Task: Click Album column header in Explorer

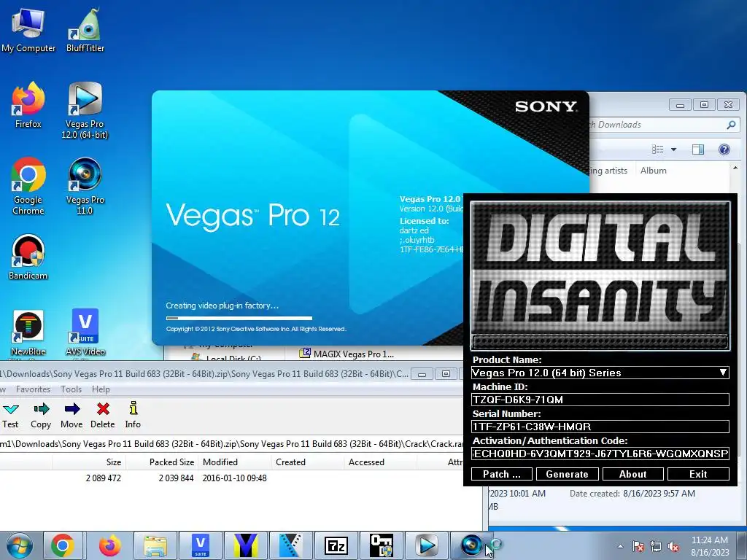Action: (x=654, y=171)
